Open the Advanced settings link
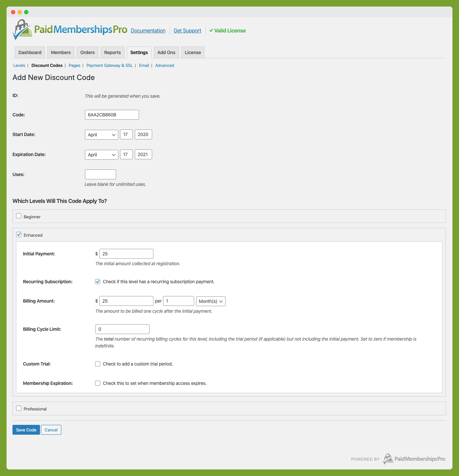The width and height of the screenshot is (459, 476). (x=165, y=66)
